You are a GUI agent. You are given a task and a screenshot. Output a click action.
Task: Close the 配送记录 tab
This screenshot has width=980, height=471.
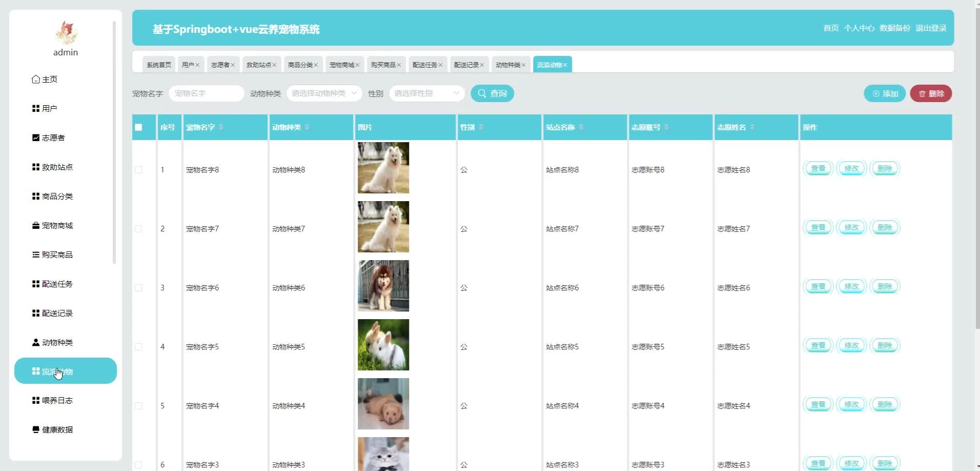coord(482,65)
